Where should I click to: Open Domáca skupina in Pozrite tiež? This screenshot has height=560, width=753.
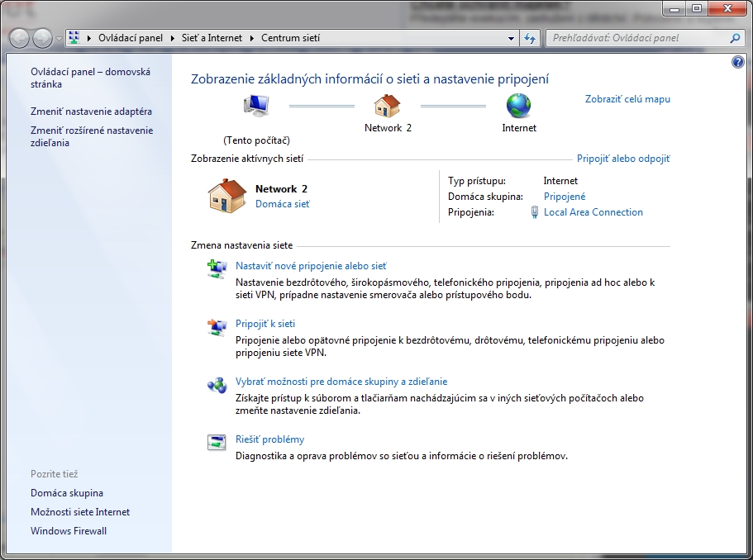tap(67, 493)
